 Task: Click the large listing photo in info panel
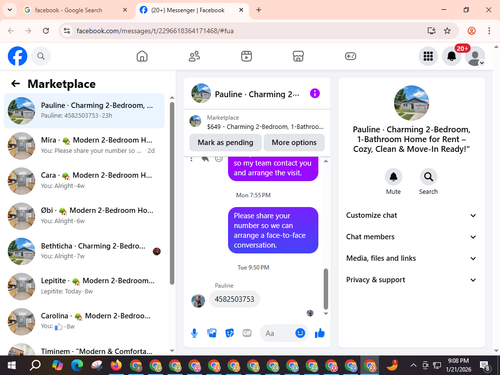point(411,103)
